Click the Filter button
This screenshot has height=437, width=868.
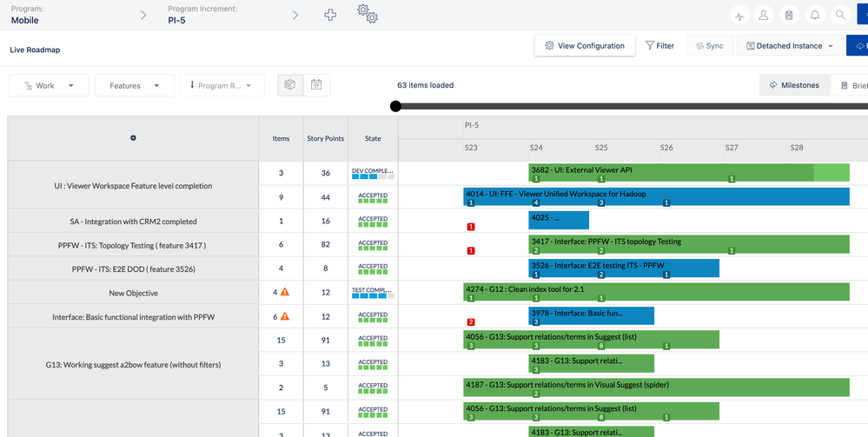[x=659, y=46]
